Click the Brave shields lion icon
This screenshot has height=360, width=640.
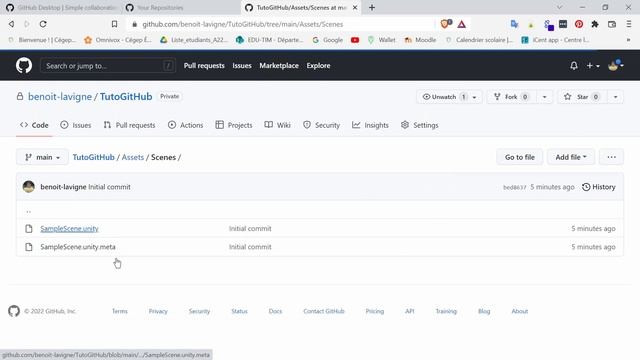[445, 24]
